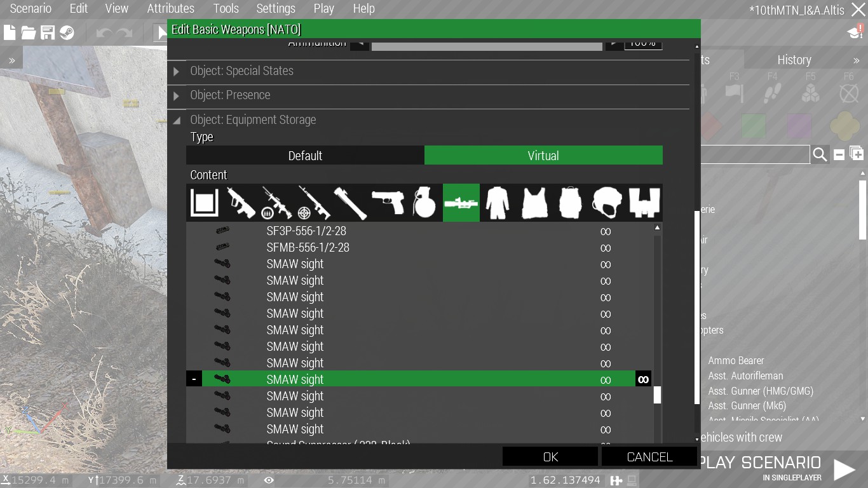Create a new scenario with the blank page icon

10,32
